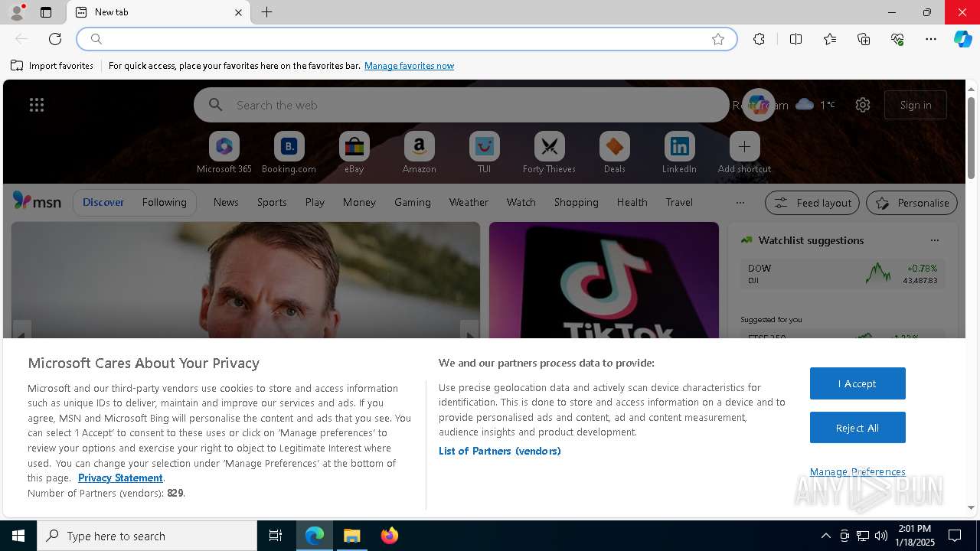Click Import favorites

[x=52, y=66]
